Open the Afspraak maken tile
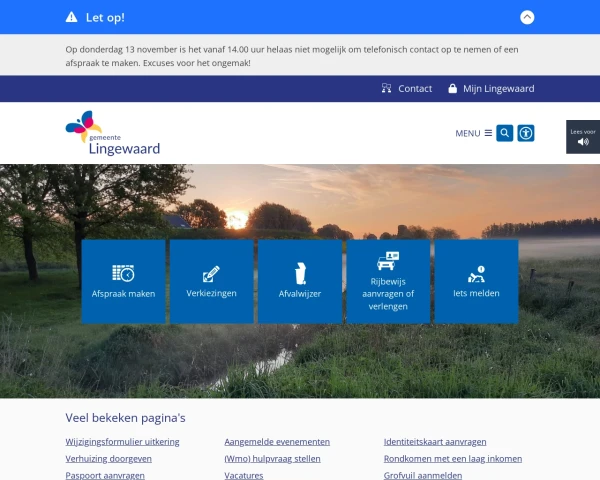 [x=123, y=281]
